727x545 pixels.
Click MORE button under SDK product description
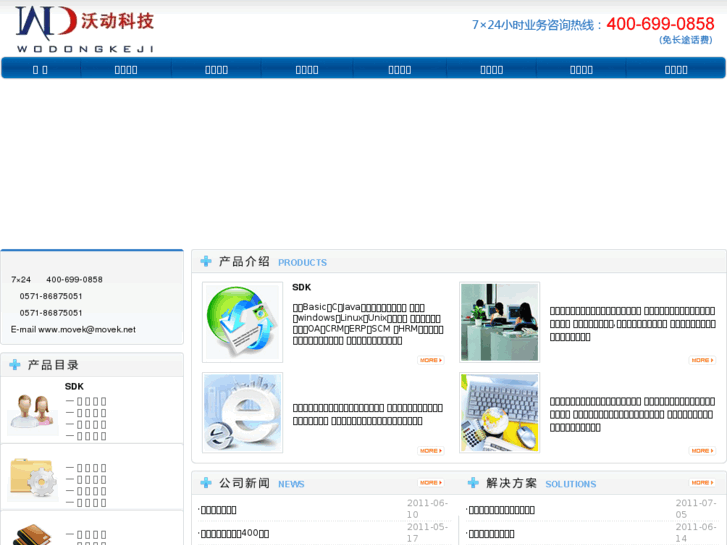pos(431,360)
